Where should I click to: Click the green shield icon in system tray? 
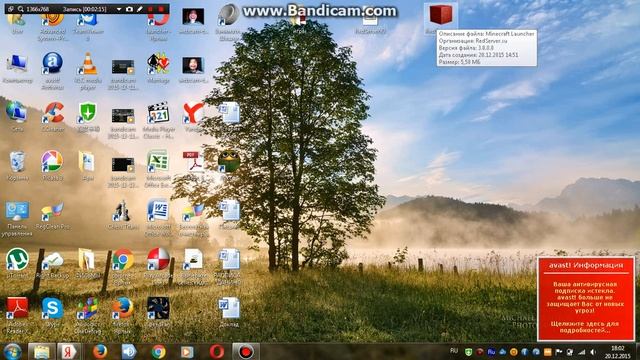(x=469, y=351)
